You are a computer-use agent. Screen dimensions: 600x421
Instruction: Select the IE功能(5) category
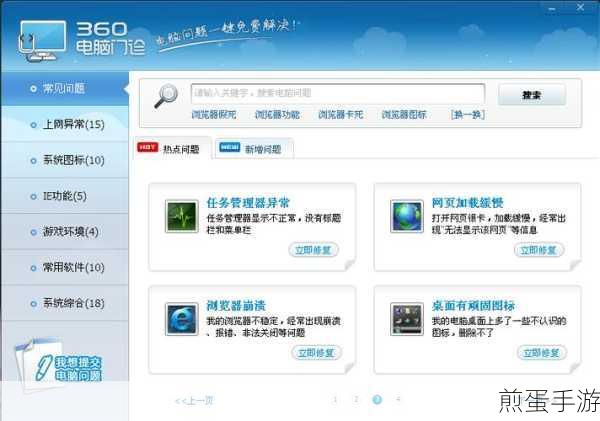coord(64,196)
